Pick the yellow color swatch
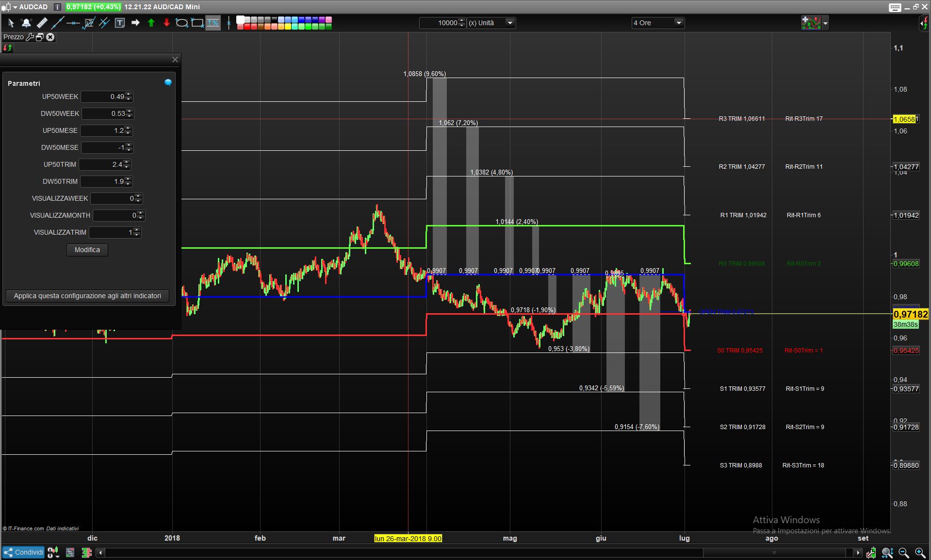Screen dimensions: 931x560 coord(288,27)
